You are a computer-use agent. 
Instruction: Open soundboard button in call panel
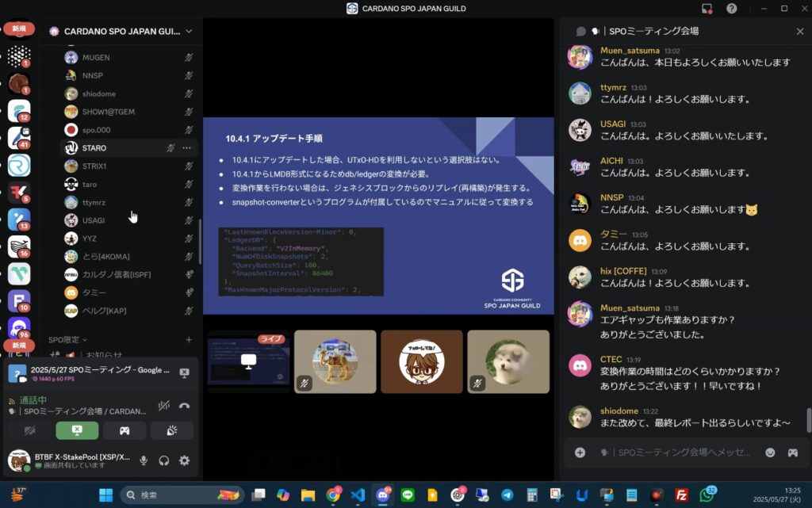pyautogui.click(x=172, y=430)
